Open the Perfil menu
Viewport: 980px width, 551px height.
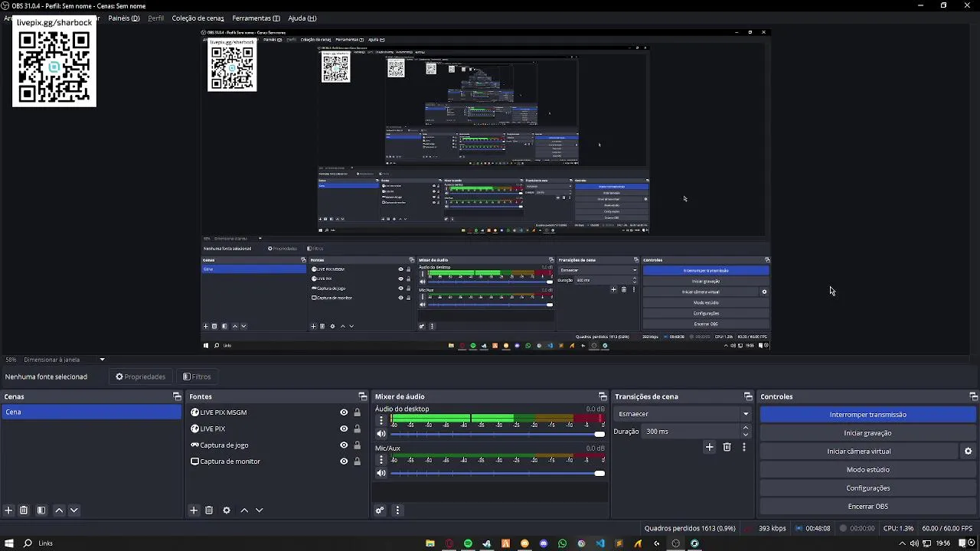point(155,18)
